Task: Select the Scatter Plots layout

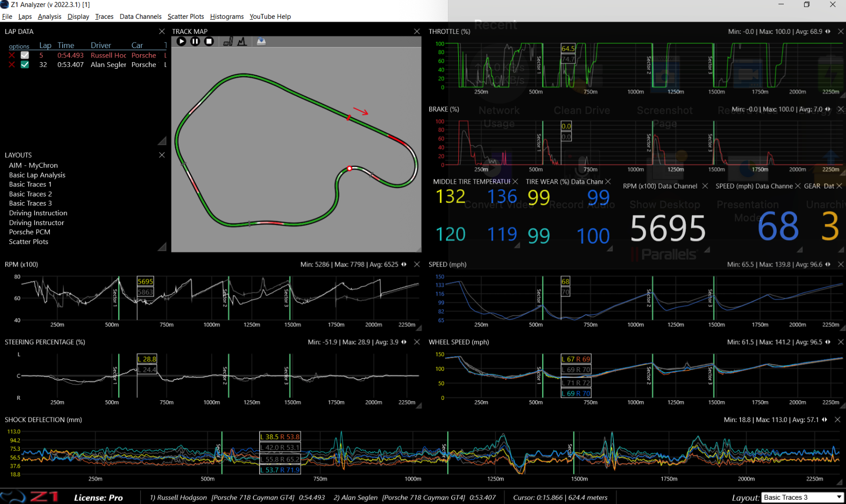Action: pyautogui.click(x=28, y=242)
